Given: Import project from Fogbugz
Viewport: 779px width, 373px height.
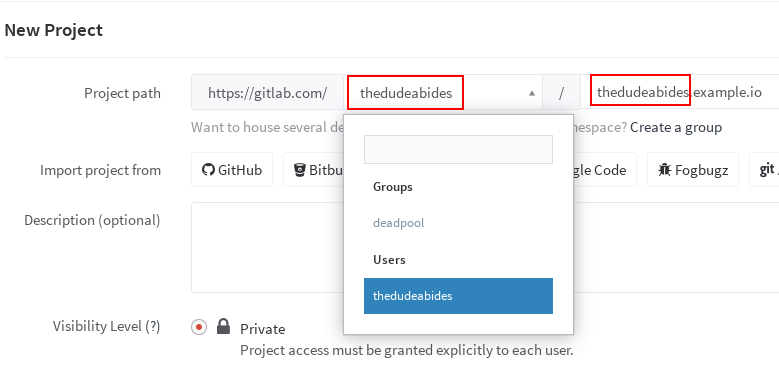Looking at the screenshot, I should [x=693, y=170].
